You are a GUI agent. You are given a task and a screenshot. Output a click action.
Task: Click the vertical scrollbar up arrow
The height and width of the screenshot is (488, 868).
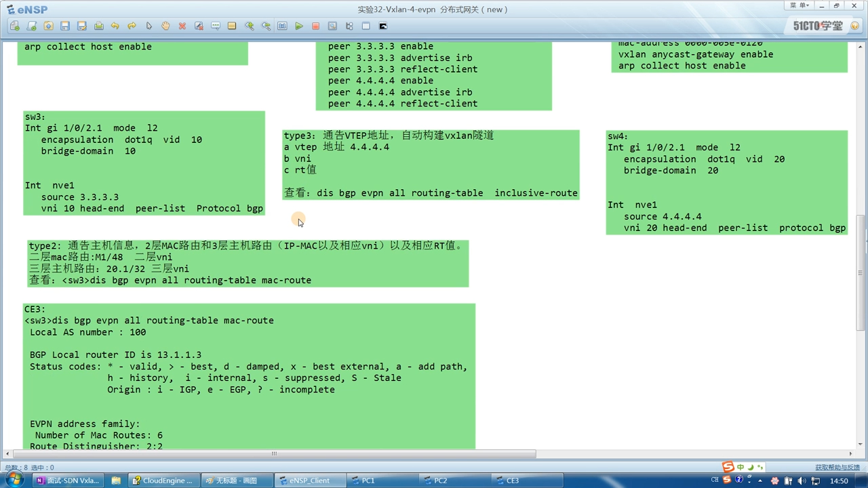click(861, 45)
